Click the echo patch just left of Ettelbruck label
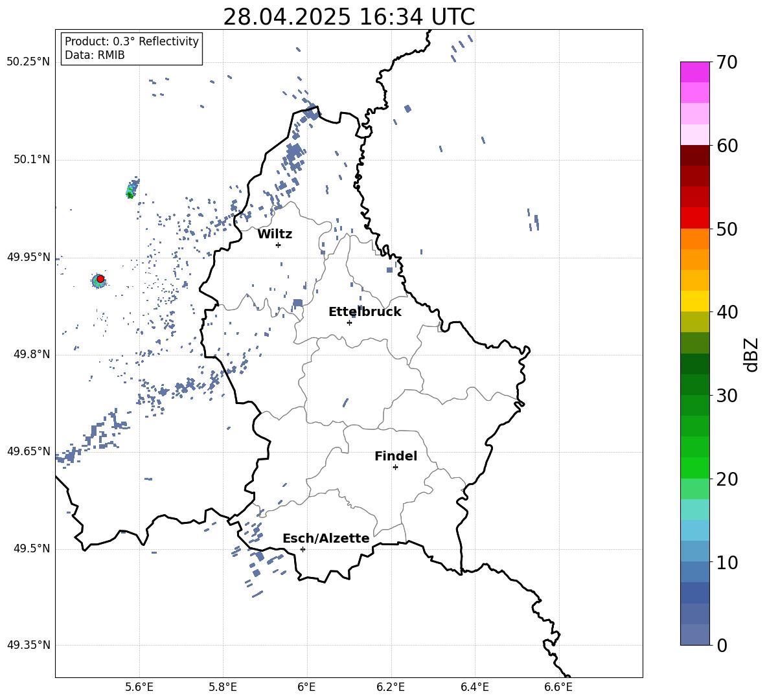 coord(298,303)
